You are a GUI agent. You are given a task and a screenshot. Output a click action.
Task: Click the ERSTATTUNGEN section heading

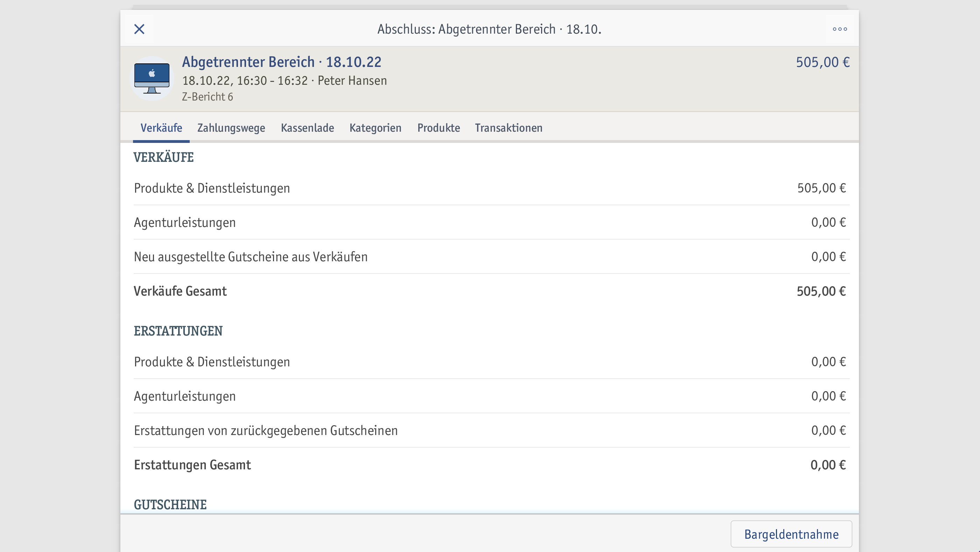point(178,331)
